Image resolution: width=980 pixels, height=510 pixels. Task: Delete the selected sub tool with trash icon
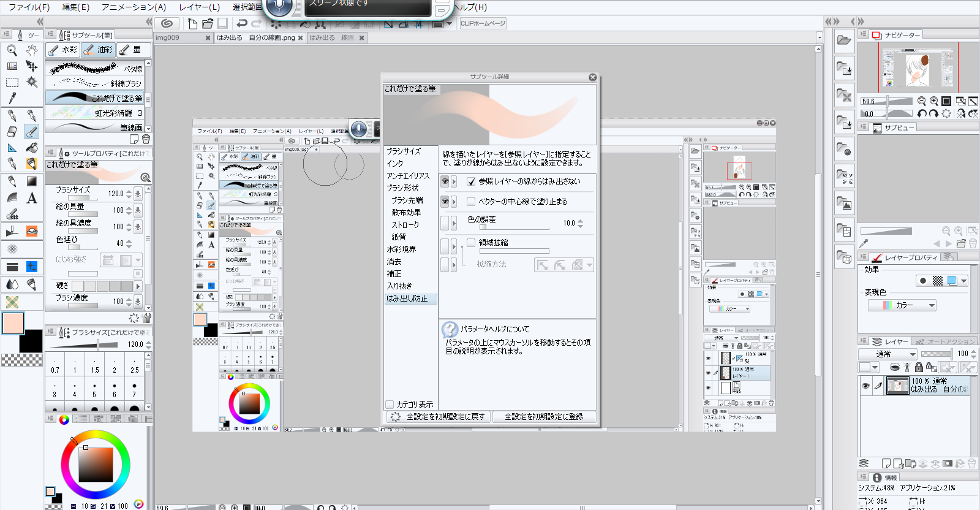click(x=146, y=139)
